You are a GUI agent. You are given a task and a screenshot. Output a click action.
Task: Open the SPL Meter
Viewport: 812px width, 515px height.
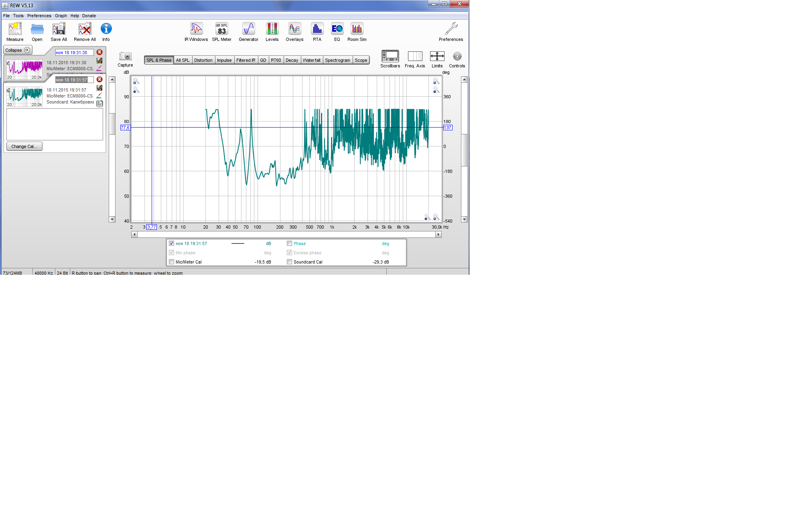[x=221, y=29]
